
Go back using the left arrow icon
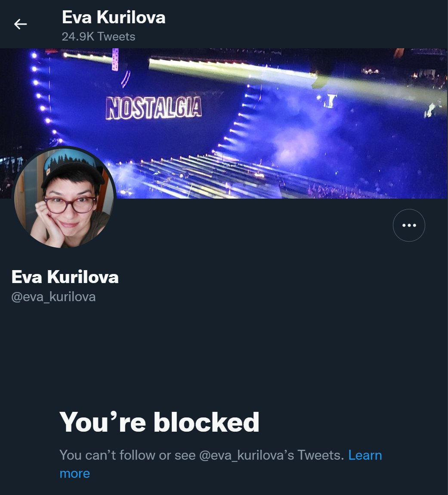[21, 24]
